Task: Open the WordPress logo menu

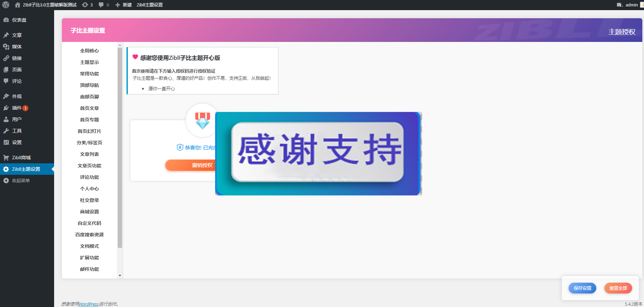Action: pos(6,5)
